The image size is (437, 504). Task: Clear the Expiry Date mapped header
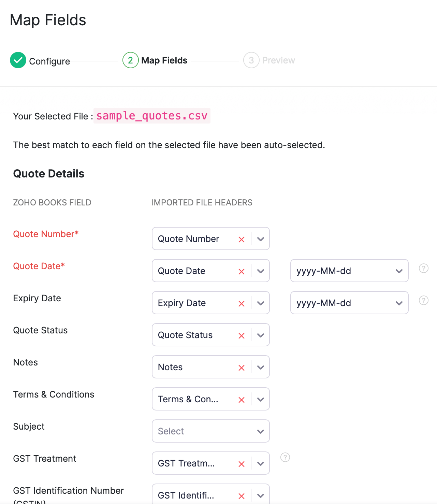click(x=242, y=303)
